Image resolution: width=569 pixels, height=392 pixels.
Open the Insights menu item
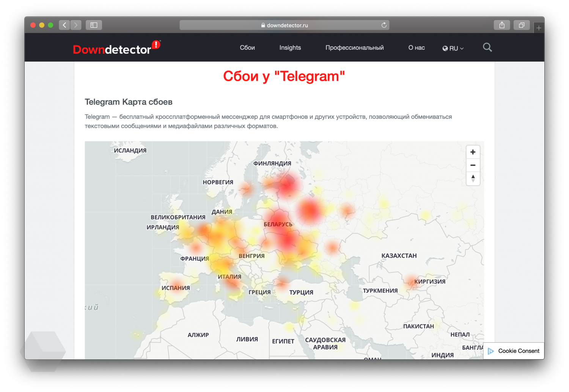pyautogui.click(x=290, y=47)
